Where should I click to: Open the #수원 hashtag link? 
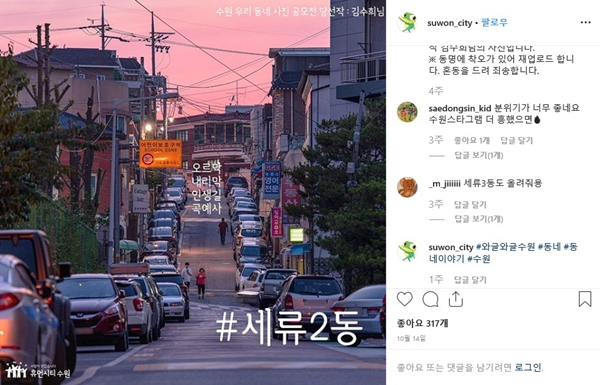pos(479,259)
